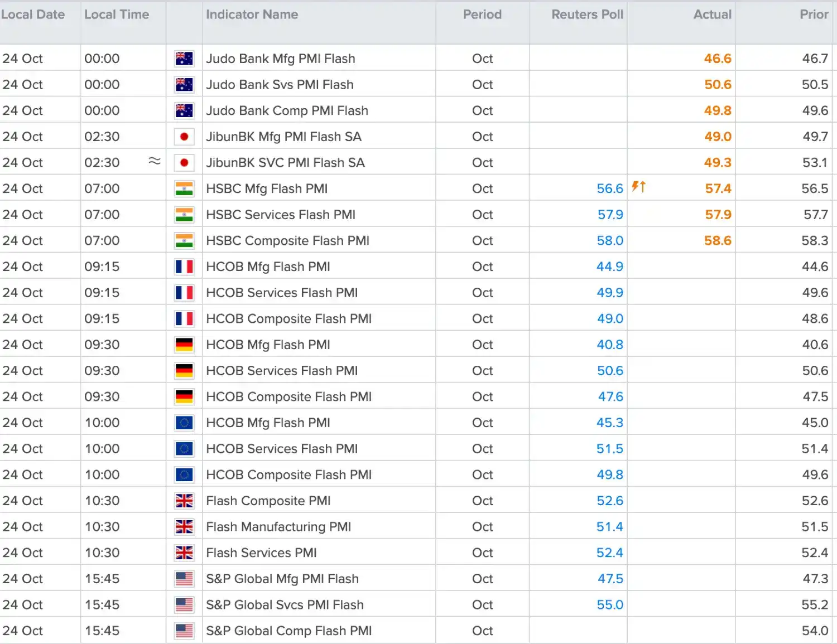Click the prior value 53.1 for JibunBK SVC
Image resolution: width=837 pixels, height=644 pixels.
(815, 163)
